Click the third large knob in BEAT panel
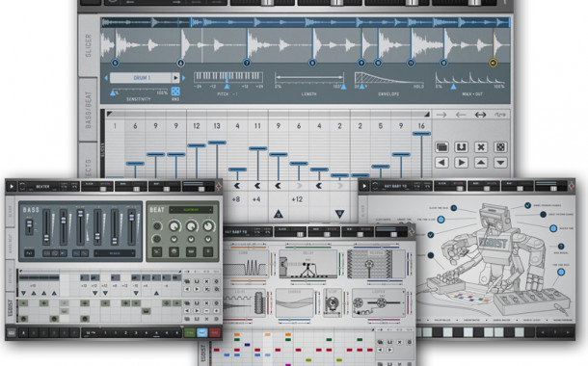This screenshot has height=366, width=588. tap(208, 226)
